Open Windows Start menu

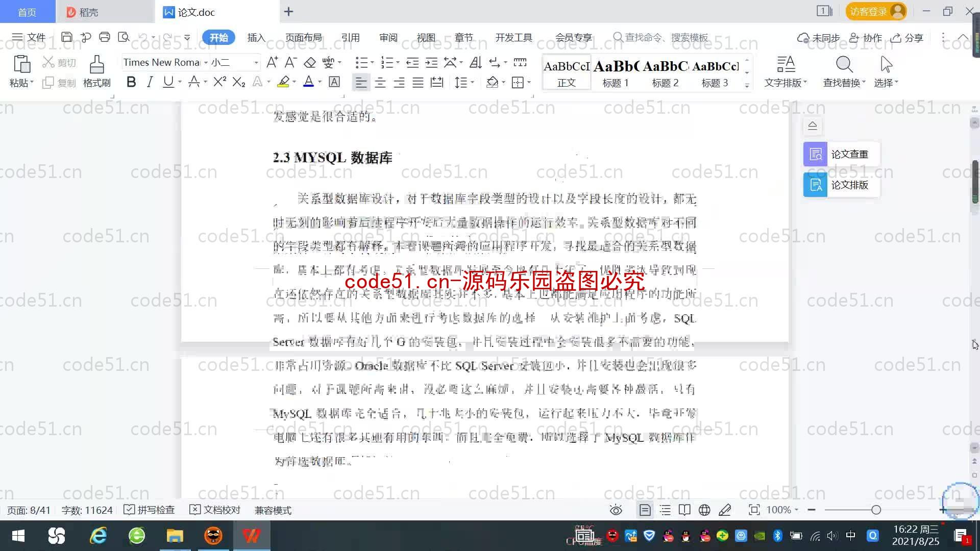click(x=18, y=536)
